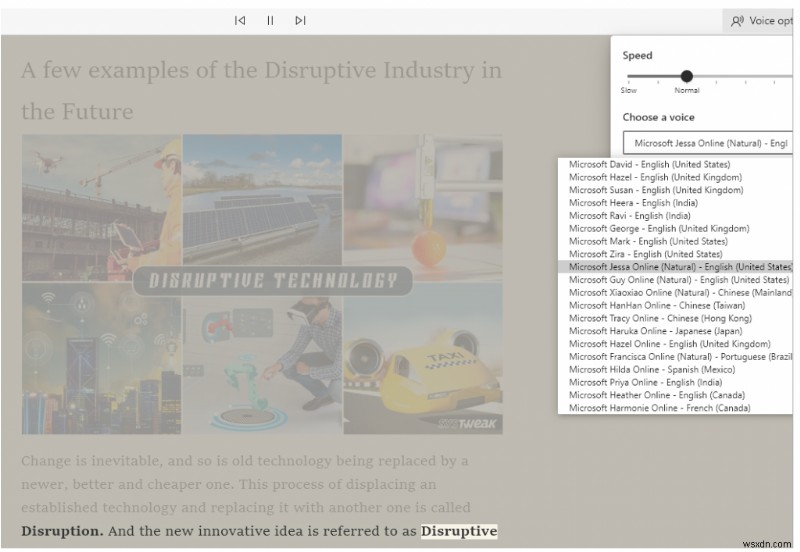Select Microsoft Tracy Online - Chinese (Hong Kong)
The height and width of the screenshot is (552, 800).
point(676,318)
